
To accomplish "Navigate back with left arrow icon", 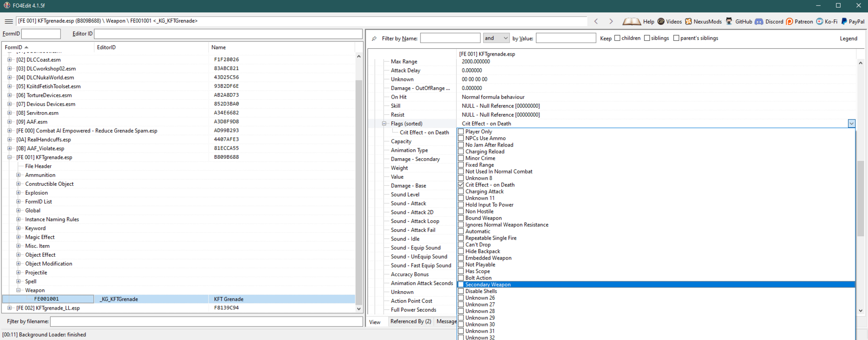I will (596, 21).
